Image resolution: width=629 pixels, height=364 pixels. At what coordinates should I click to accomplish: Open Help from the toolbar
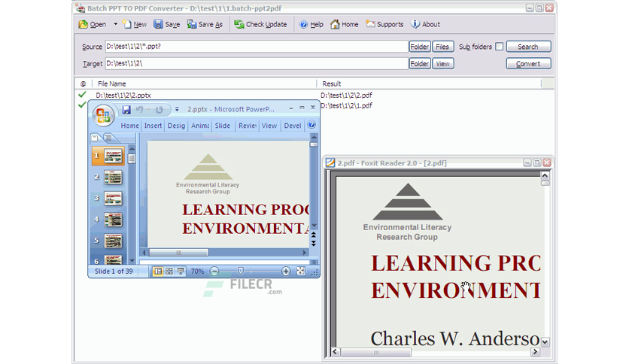point(311,25)
